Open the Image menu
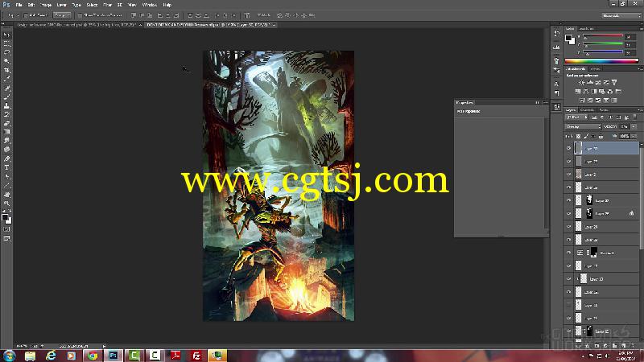This screenshot has width=644, height=362. 46,5
